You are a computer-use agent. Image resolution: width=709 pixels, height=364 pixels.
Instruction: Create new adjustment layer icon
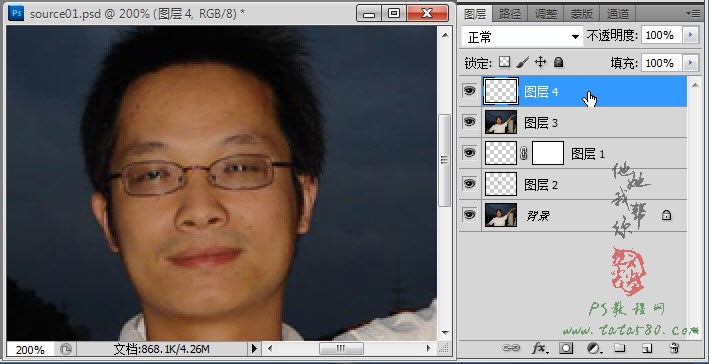coord(593,348)
